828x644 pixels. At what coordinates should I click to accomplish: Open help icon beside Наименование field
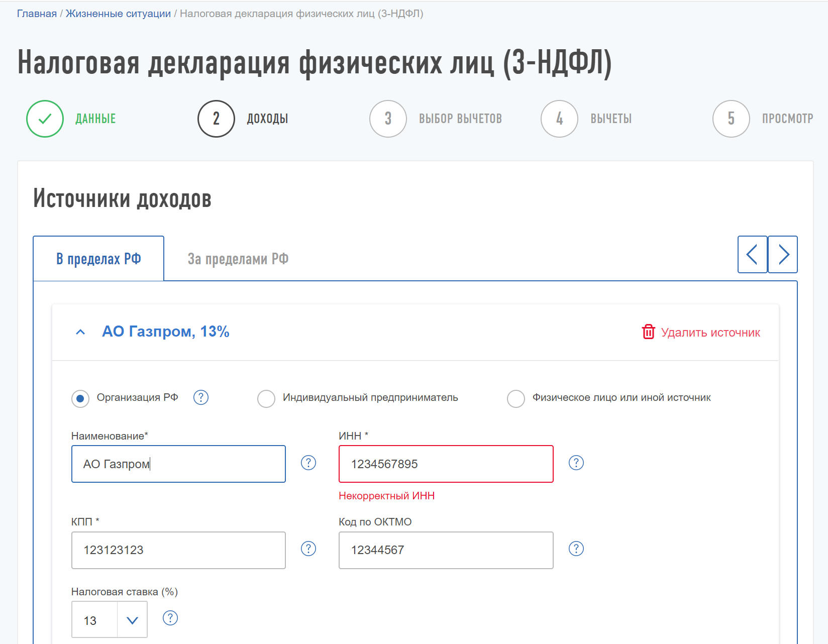pyautogui.click(x=308, y=463)
